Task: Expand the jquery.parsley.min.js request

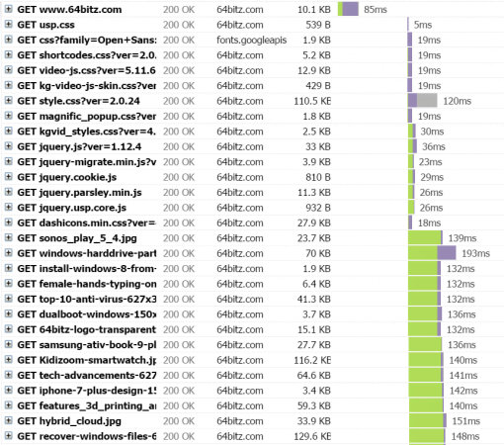Action: pyautogui.click(x=9, y=192)
